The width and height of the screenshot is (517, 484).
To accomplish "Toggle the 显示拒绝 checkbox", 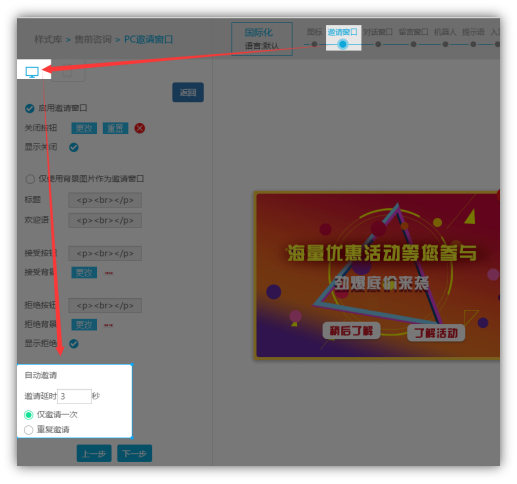I will [x=74, y=344].
